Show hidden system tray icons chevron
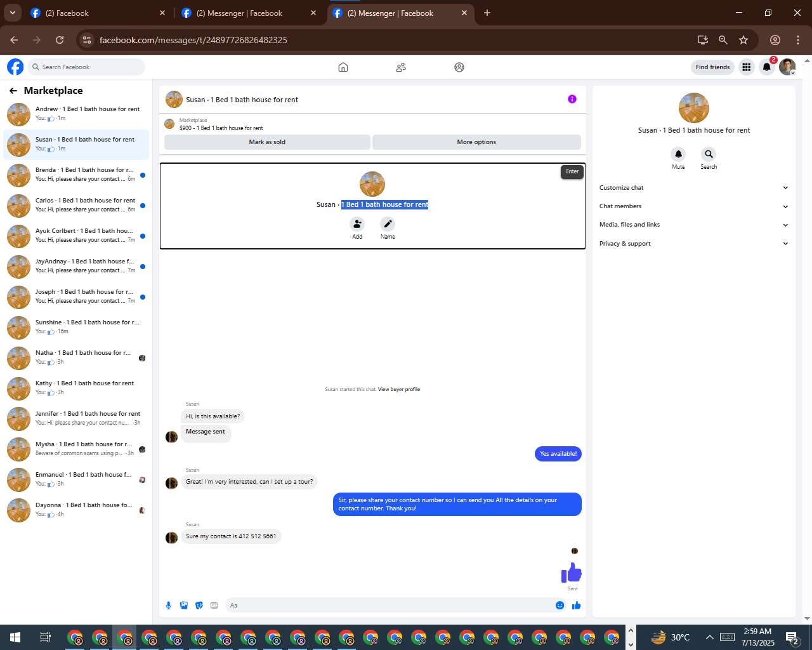812x650 pixels. click(x=709, y=637)
